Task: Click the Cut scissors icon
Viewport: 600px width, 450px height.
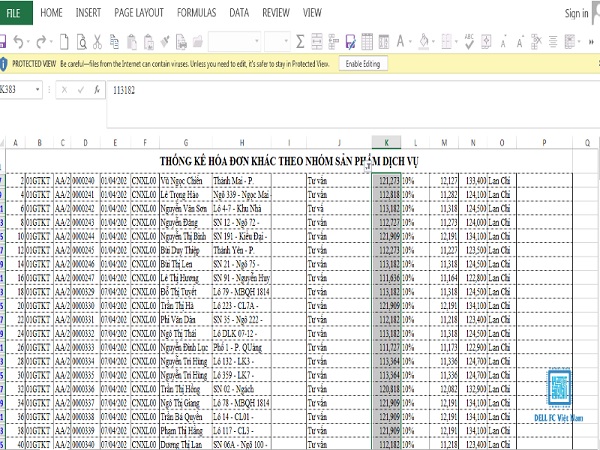Action: click(x=98, y=41)
